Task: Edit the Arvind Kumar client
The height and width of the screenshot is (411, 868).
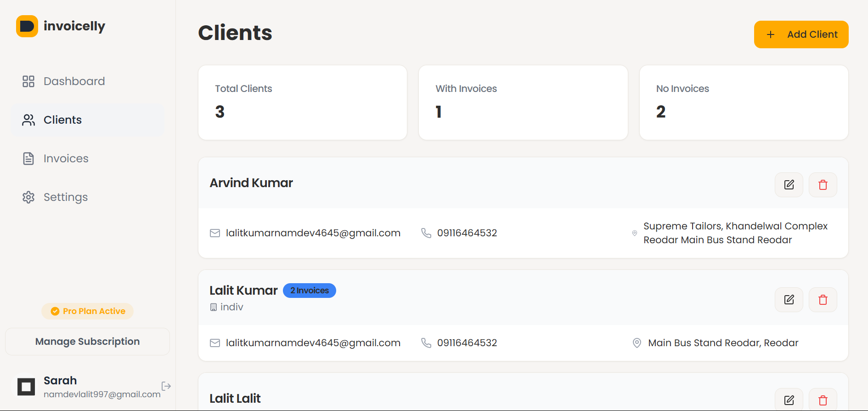Action: coord(789,185)
